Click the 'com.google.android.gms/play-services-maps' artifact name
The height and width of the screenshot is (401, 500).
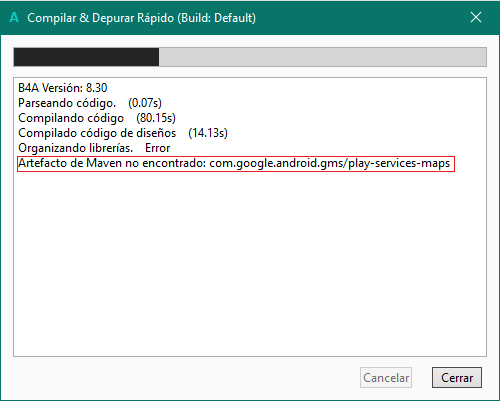[330, 163]
